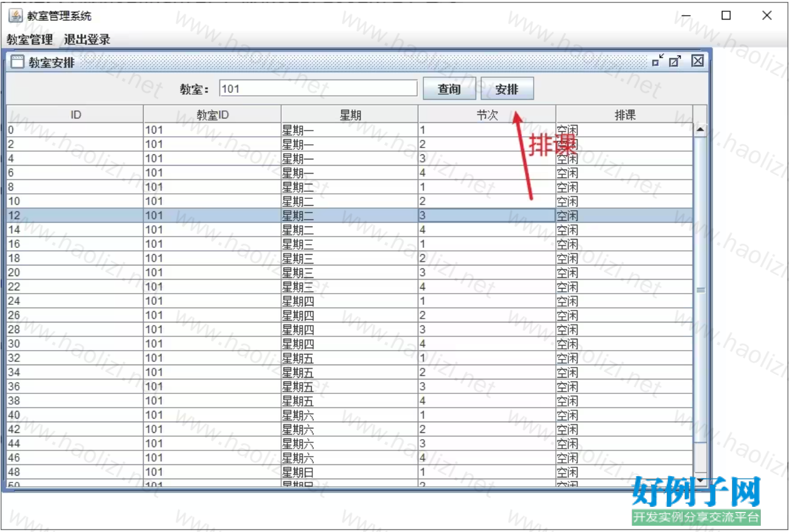Minimize the 教室安排 internal frame

(657, 61)
